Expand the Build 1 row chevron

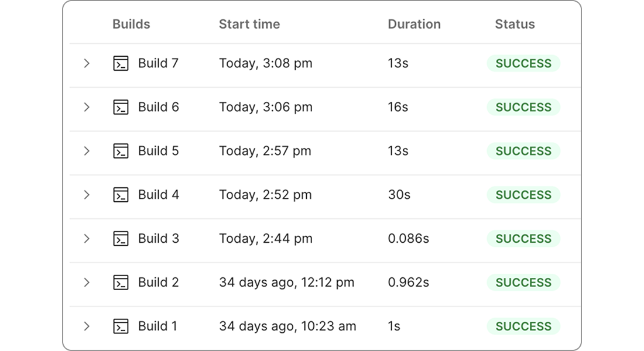point(87,326)
